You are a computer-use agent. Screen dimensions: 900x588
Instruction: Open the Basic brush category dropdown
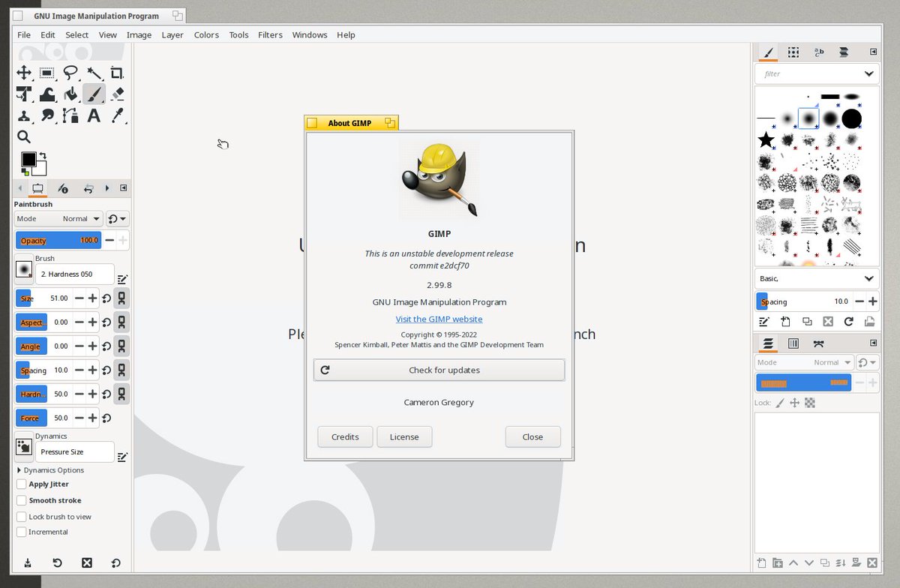[816, 278]
